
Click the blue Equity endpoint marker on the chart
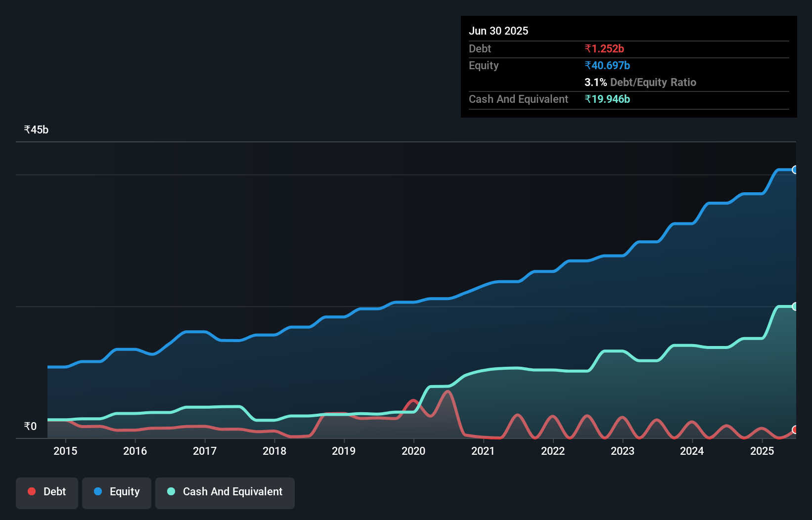pos(795,170)
